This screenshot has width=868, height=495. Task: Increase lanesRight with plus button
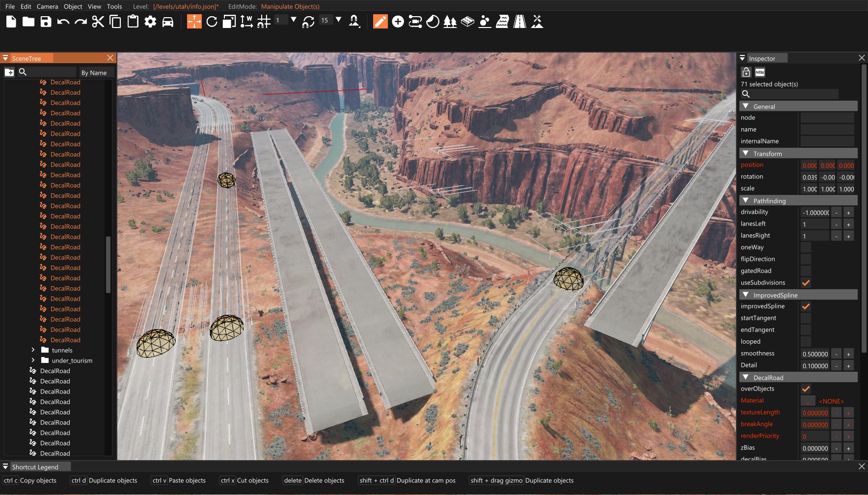pyautogui.click(x=848, y=236)
